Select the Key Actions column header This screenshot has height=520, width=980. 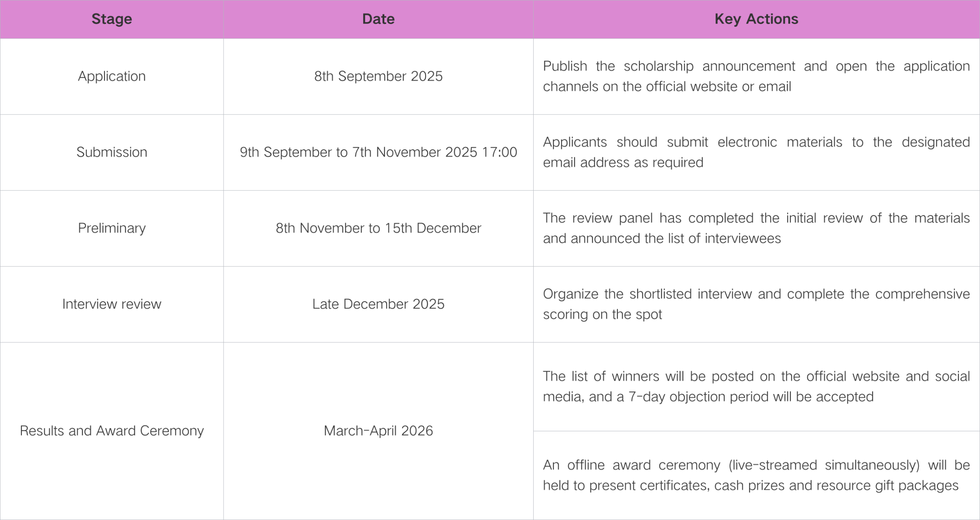[756, 19]
